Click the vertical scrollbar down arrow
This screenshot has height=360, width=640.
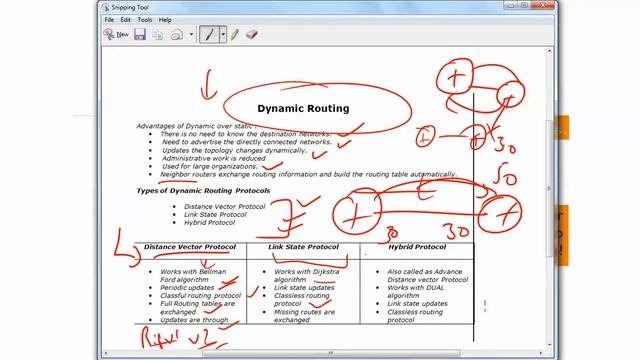(x=549, y=345)
